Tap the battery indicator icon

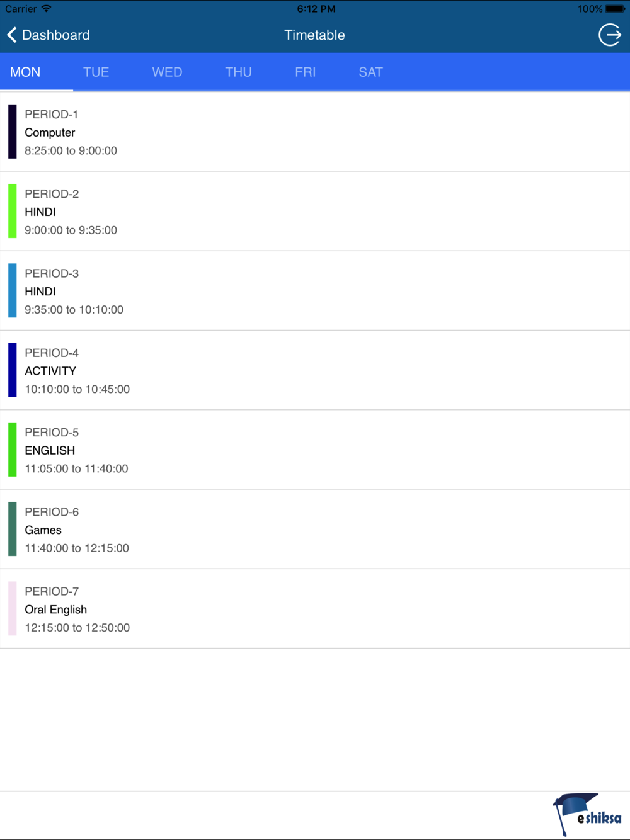pyautogui.click(x=616, y=9)
